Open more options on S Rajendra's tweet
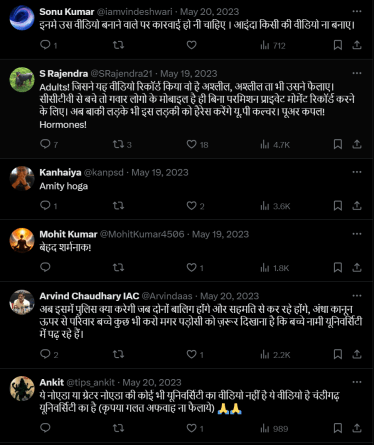Image resolution: width=374 pixels, height=445 pixels. [357, 73]
